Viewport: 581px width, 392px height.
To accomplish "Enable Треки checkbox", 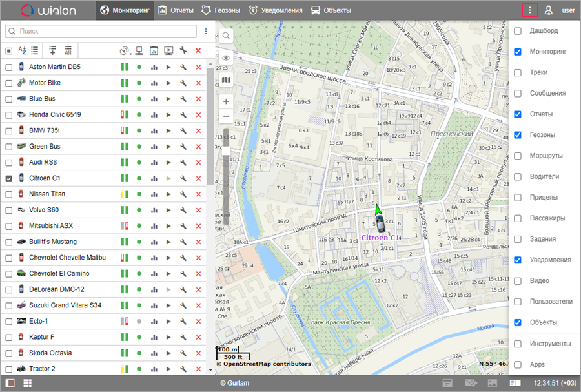I will click(x=518, y=72).
